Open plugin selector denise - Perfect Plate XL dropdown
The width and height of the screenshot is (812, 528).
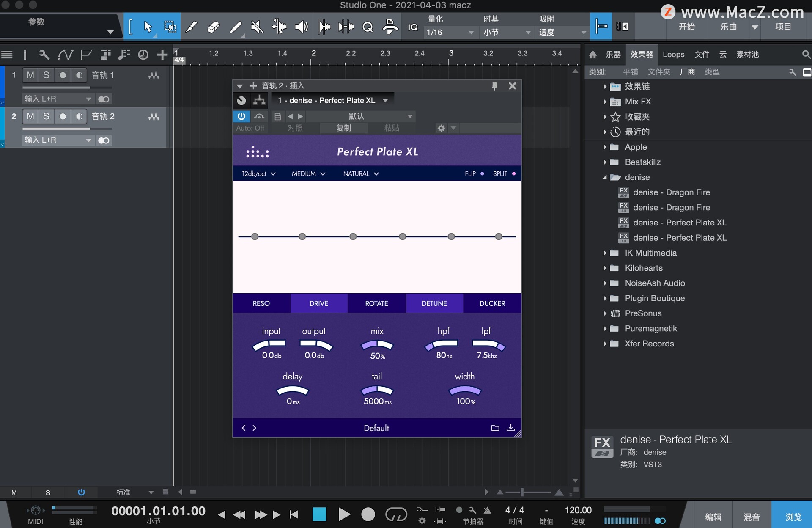click(333, 101)
